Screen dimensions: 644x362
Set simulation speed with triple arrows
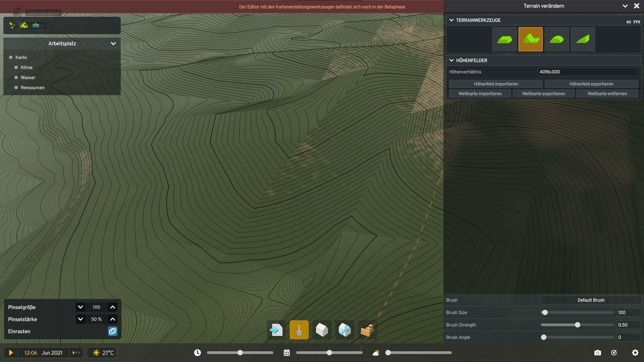tap(76, 353)
